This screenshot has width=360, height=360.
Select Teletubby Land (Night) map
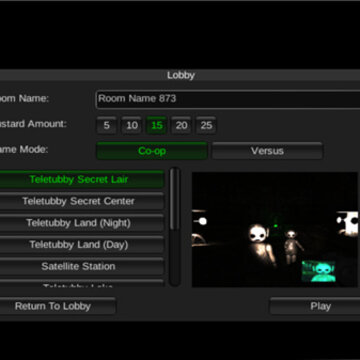pyautogui.click(x=82, y=223)
